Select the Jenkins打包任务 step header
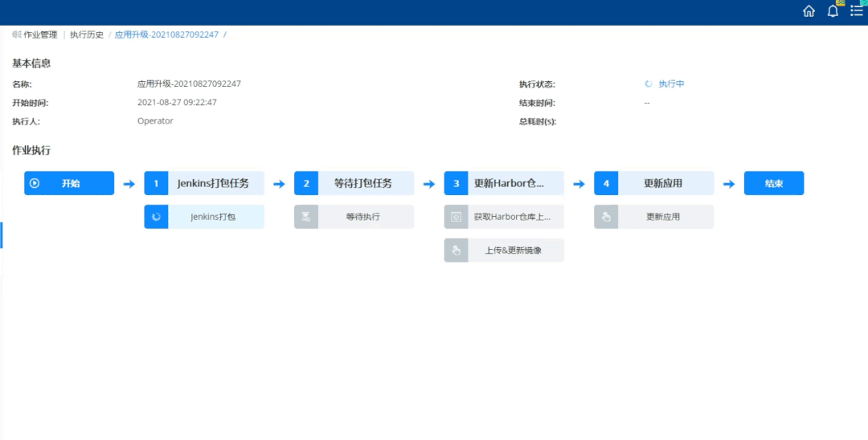This screenshot has height=440, width=868. pos(204,183)
